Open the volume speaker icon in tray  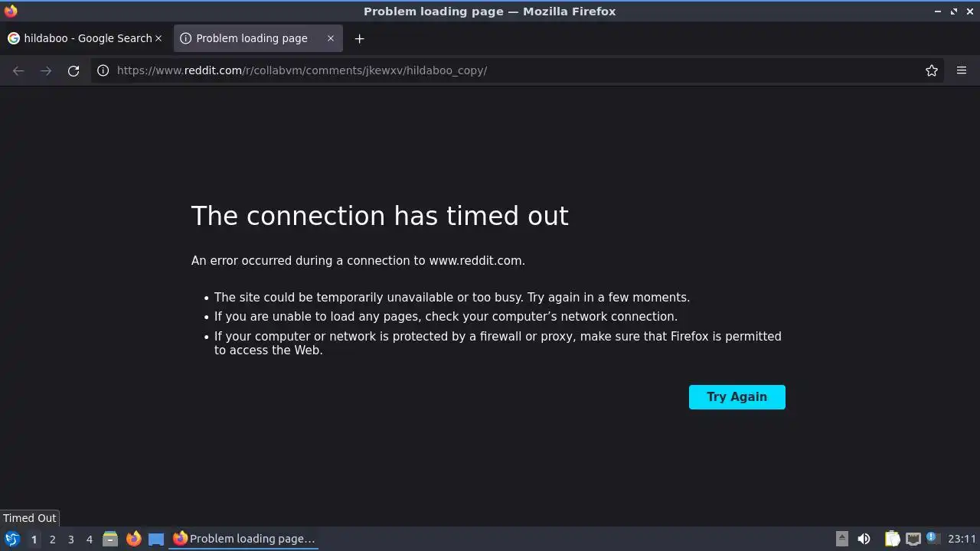(x=864, y=539)
